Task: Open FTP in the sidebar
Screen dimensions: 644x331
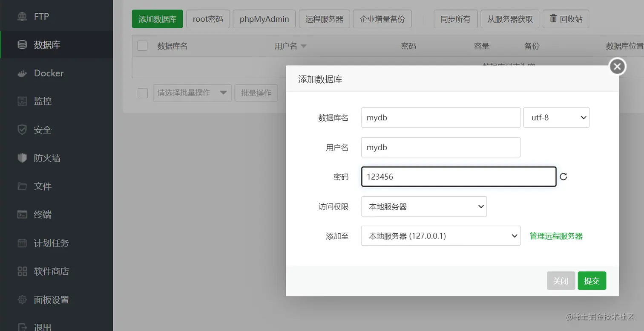Action: [x=57, y=16]
